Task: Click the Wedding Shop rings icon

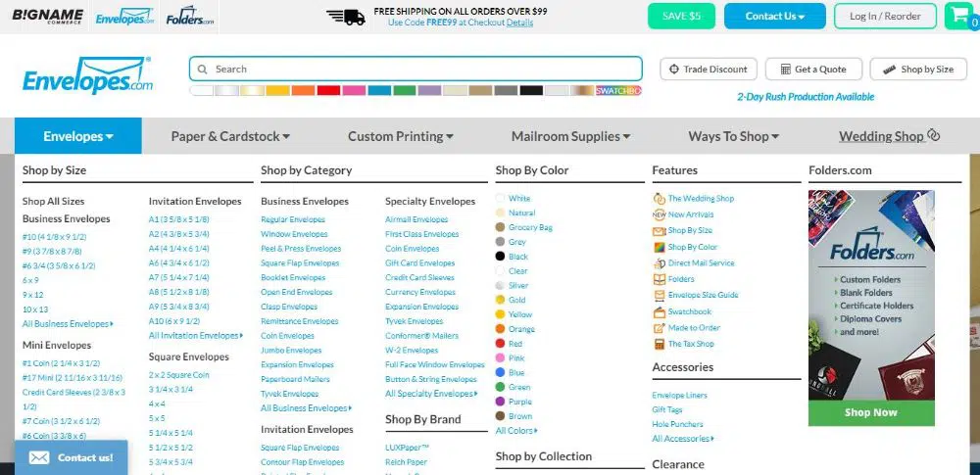Action: (934, 136)
